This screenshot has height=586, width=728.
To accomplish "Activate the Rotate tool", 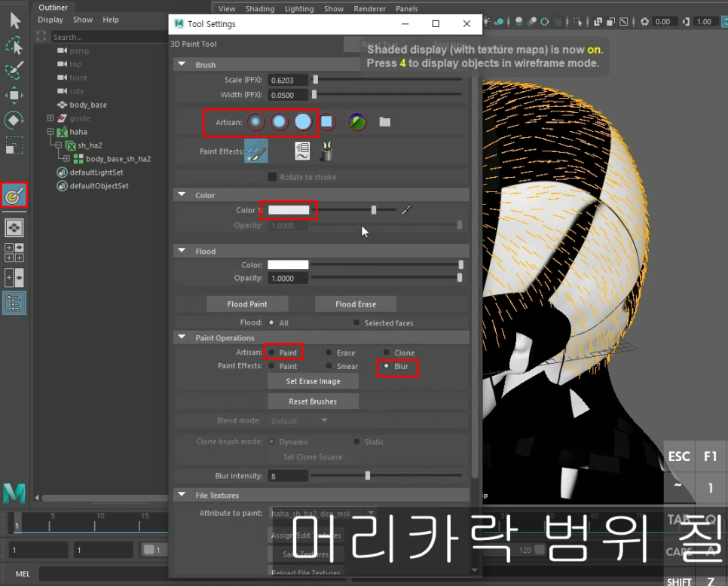I will [14, 121].
